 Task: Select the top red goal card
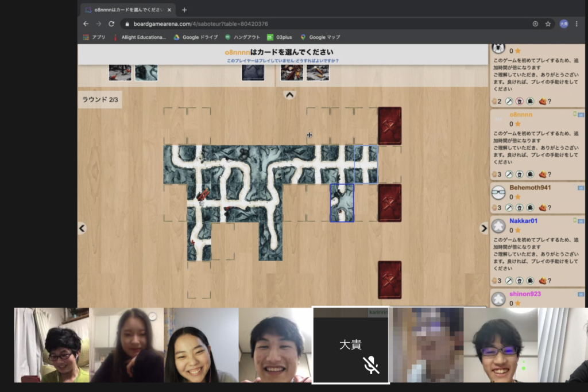[x=390, y=126]
